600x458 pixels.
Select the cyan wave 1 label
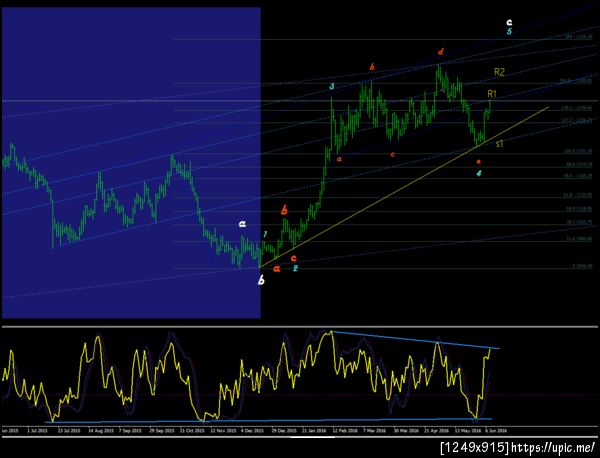(265, 234)
